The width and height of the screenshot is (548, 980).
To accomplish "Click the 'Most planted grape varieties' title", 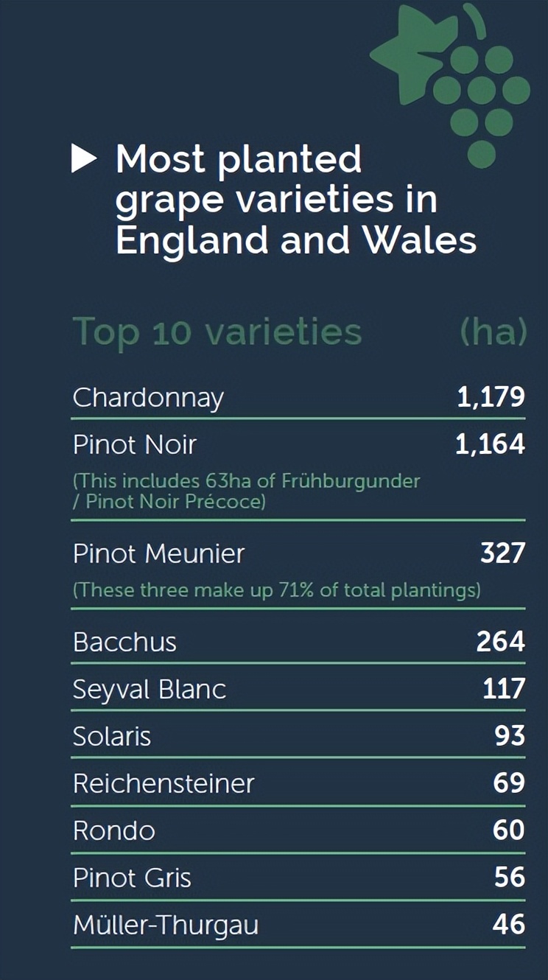I will pos(296,200).
